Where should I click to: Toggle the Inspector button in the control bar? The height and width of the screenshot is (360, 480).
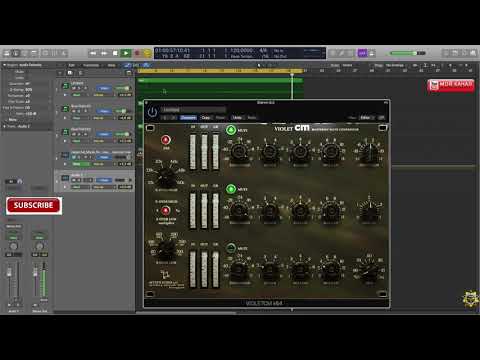[15, 53]
